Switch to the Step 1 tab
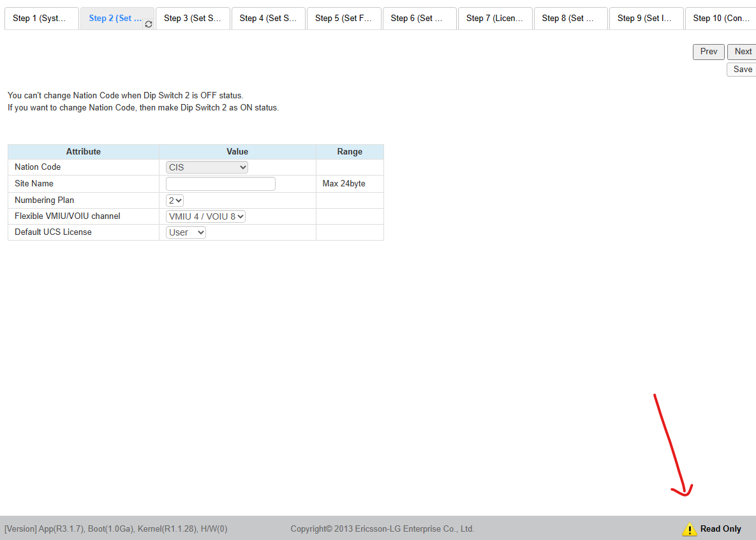The width and height of the screenshot is (756, 540). (x=41, y=19)
